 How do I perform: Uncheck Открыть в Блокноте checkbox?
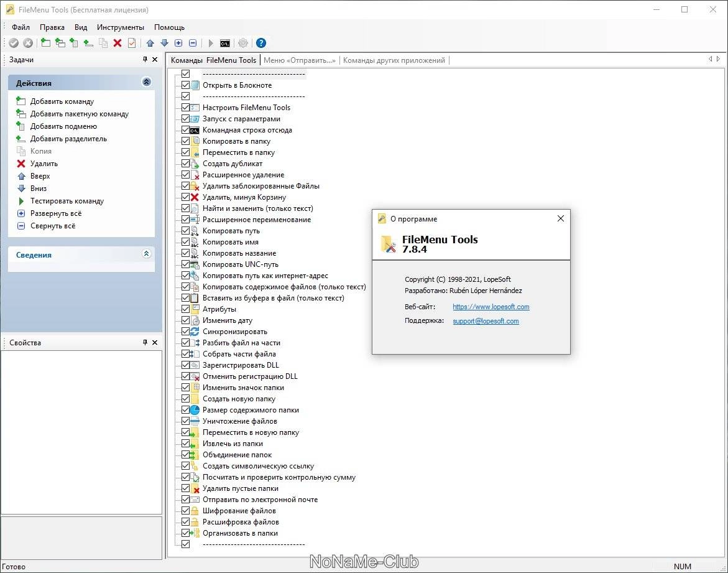(185, 85)
